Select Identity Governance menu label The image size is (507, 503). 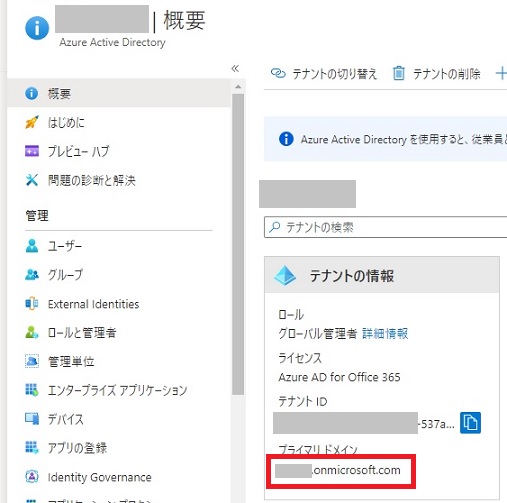100,477
